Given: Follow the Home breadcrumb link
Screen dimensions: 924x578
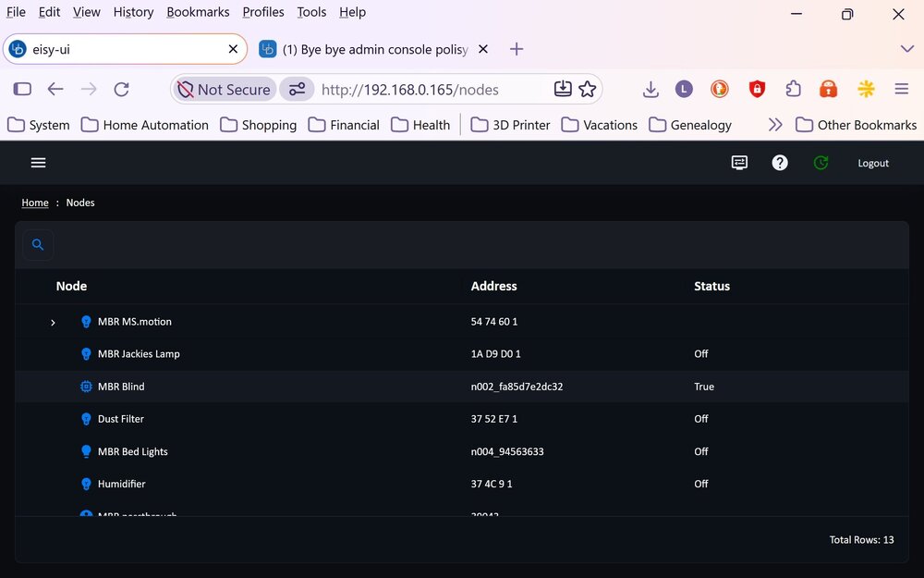Looking at the screenshot, I should [x=35, y=203].
